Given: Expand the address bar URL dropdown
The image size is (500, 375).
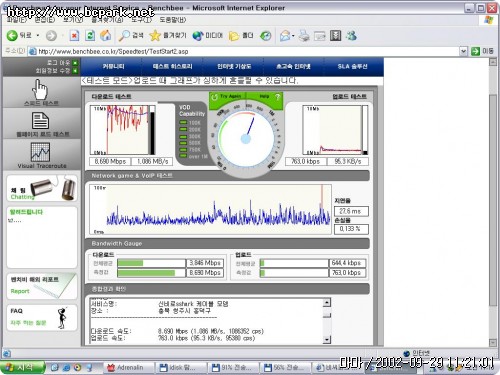Looking at the screenshot, I should coord(463,51).
